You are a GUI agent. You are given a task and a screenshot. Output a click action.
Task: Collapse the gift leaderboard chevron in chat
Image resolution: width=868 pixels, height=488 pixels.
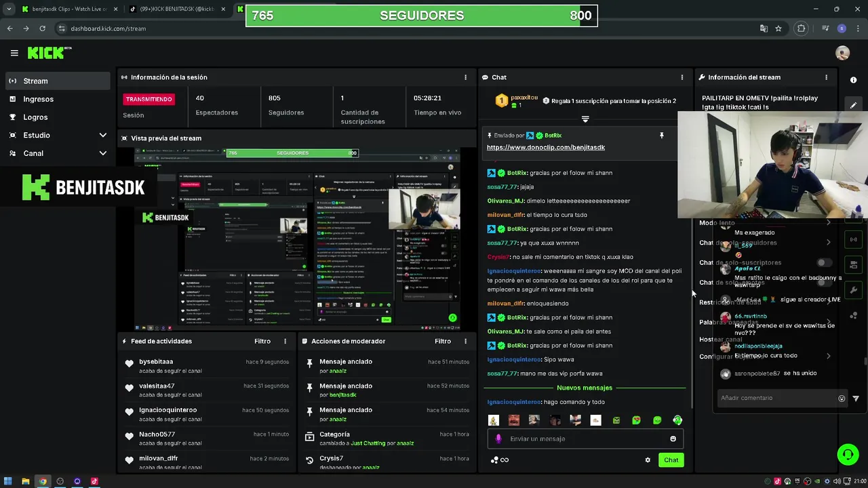(585, 119)
